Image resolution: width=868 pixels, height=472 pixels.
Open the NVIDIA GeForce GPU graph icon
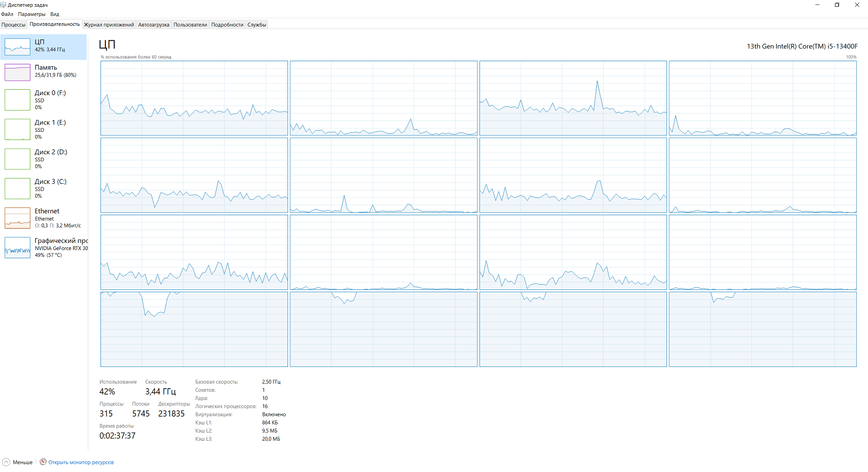pos(17,247)
